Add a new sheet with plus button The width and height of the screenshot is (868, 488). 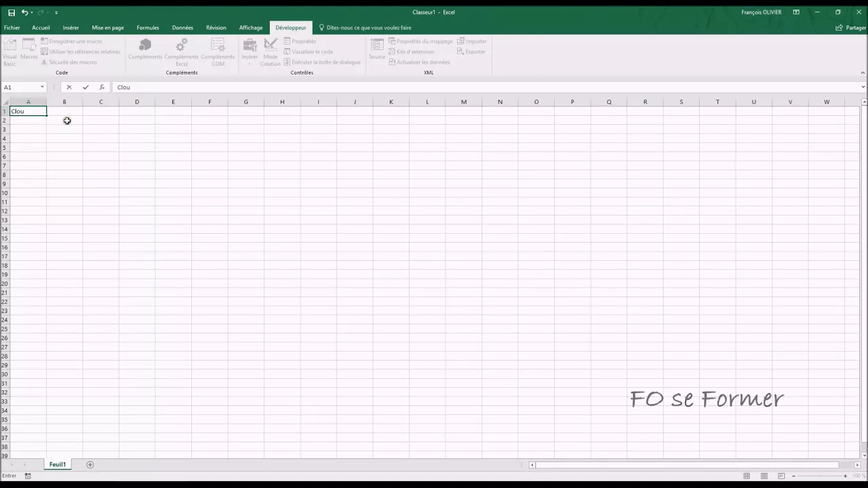[90, 465]
